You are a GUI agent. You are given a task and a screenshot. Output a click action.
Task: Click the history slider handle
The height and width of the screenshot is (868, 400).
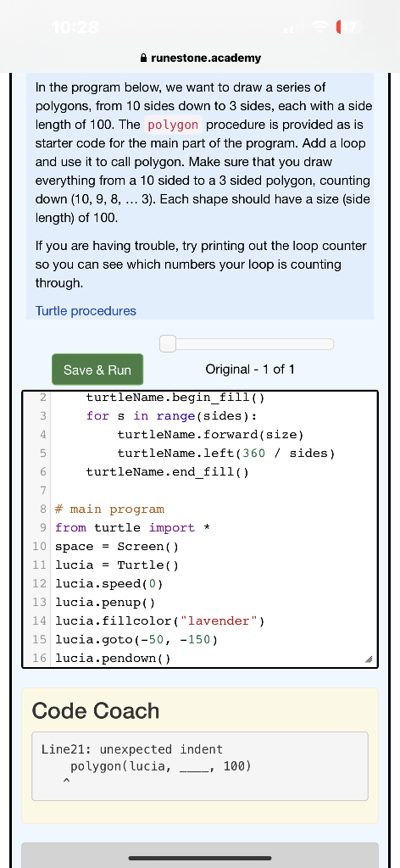coord(168,344)
